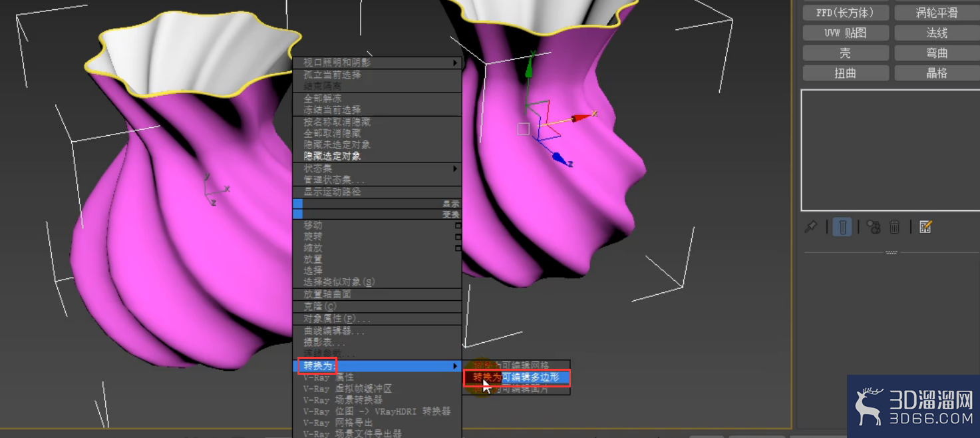Choose 放置轴曲面 menu item
Viewport: 980px width, 438px height.
[x=377, y=294]
